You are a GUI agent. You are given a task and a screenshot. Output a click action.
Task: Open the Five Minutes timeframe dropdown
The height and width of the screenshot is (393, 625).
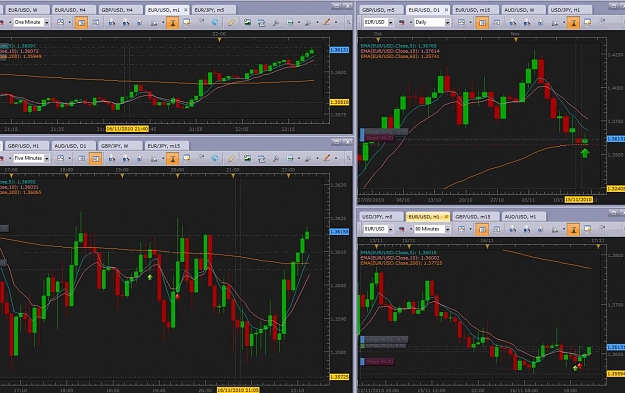click(x=47, y=158)
